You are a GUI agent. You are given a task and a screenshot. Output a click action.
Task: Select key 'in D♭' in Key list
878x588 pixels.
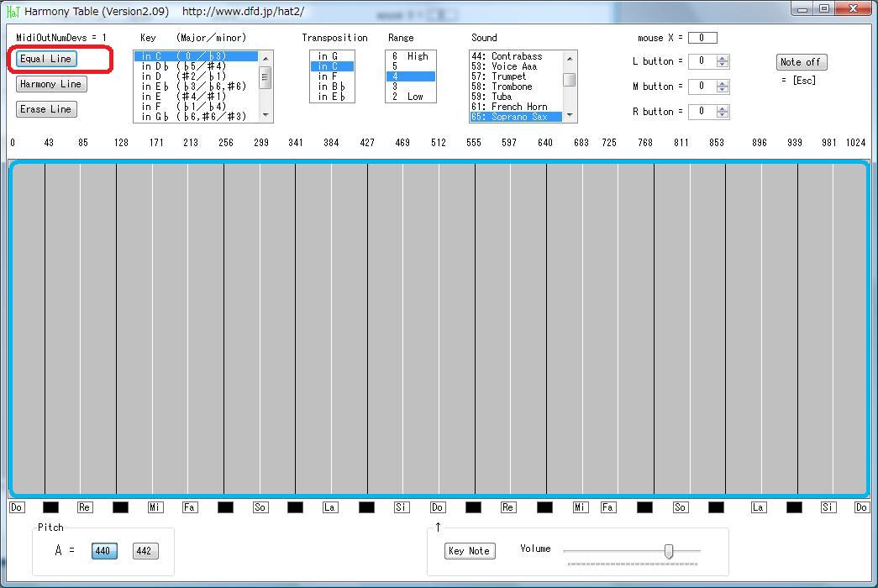click(196, 66)
